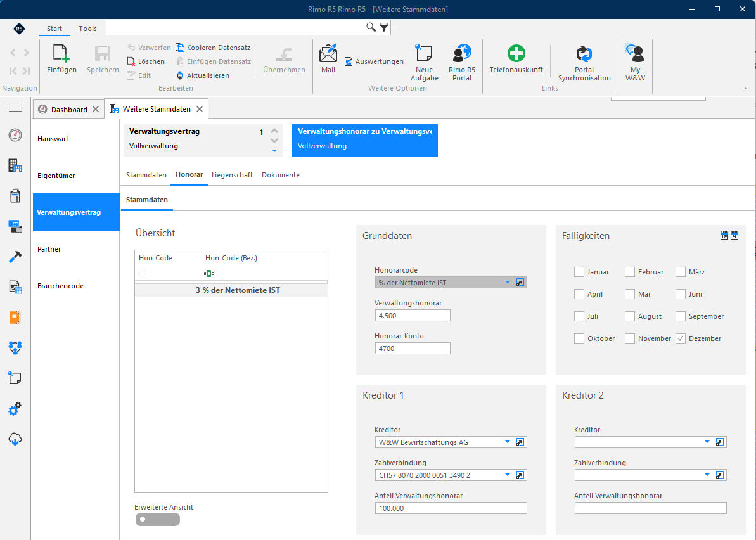The width and height of the screenshot is (756, 540).
Task: Click the Verwaltungshonorar input field
Action: (413, 316)
